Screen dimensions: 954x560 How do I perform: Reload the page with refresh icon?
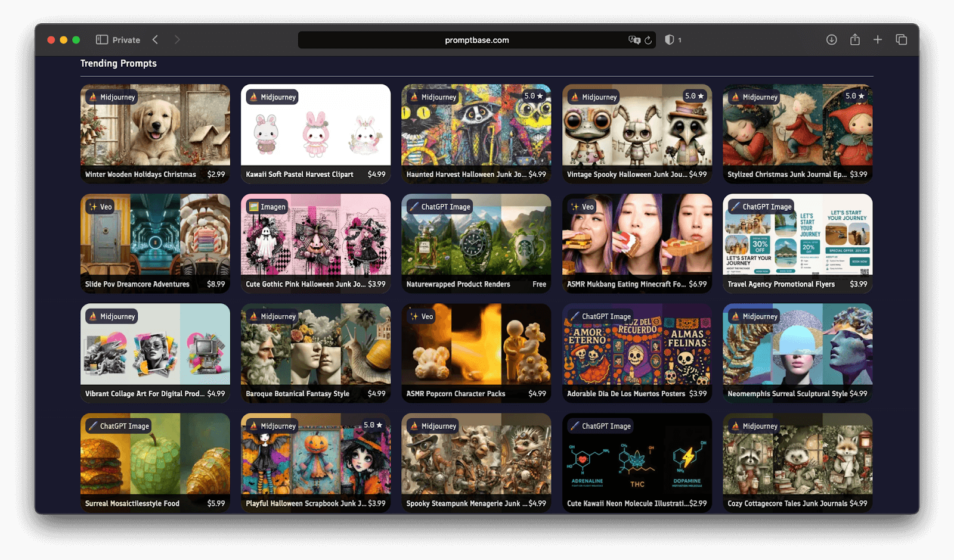point(648,40)
